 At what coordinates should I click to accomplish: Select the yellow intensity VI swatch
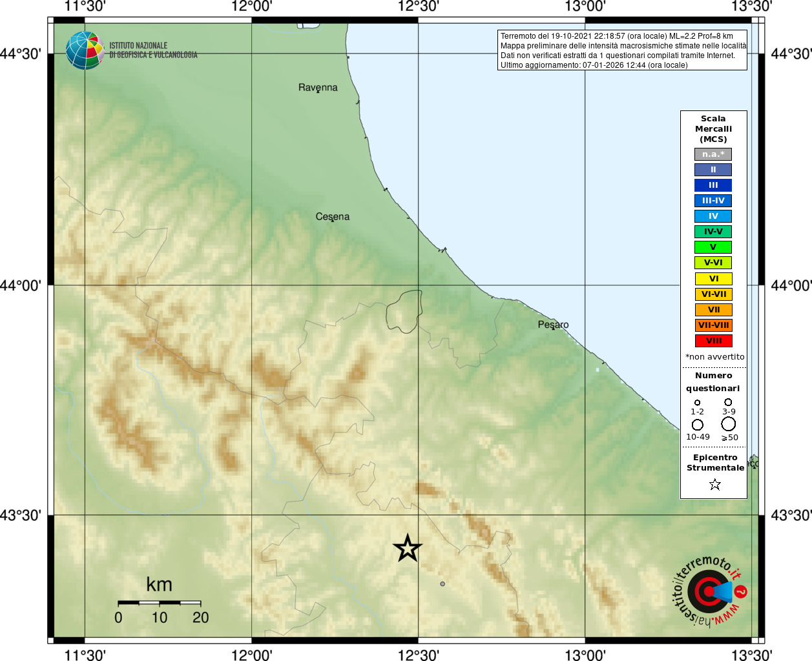713,279
